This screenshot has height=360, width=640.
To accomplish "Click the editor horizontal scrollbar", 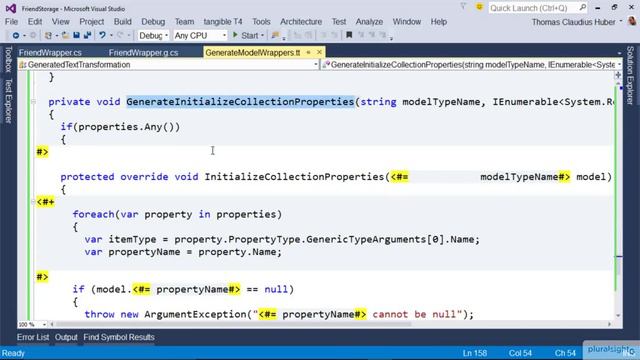I will [x=233, y=324].
